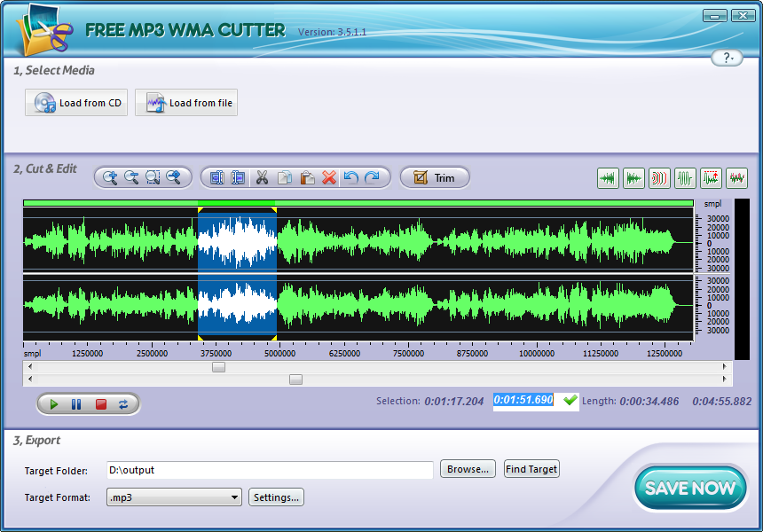Open the help question mark menu
This screenshot has height=532, width=763.
[x=728, y=58]
